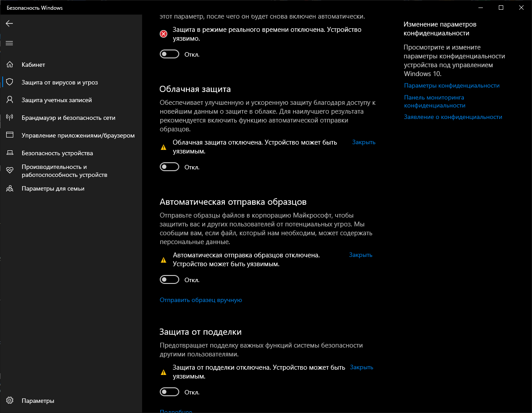Toggle the hamburger navigation menu
The width and height of the screenshot is (532, 413).
pos(9,43)
